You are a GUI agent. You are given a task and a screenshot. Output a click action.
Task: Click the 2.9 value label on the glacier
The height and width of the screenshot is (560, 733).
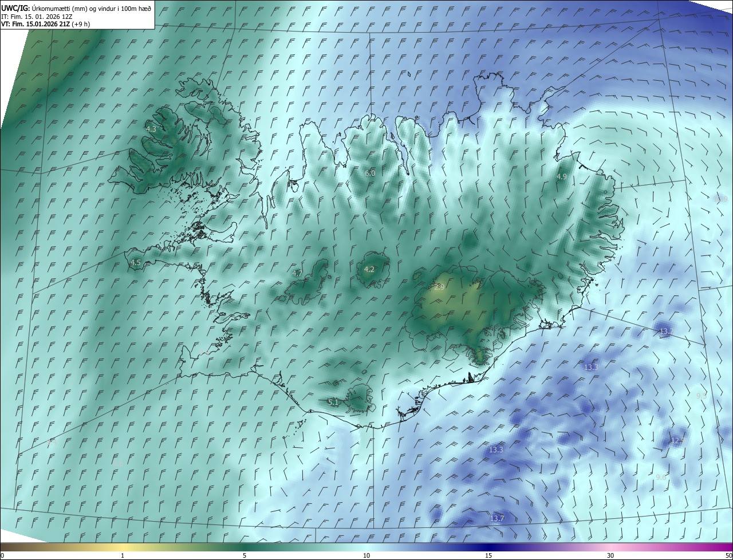[x=439, y=287]
